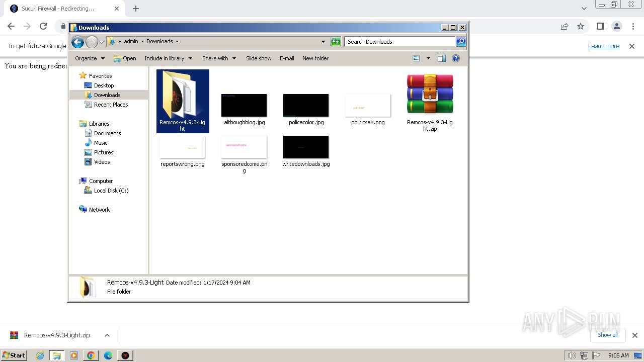Click the Search Downloads field
Viewport: 644px width, 362px height.
click(x=400, y=42)
